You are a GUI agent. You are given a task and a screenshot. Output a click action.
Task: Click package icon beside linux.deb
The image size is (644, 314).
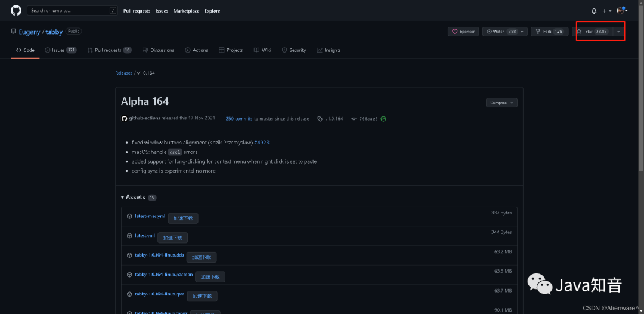129,255
